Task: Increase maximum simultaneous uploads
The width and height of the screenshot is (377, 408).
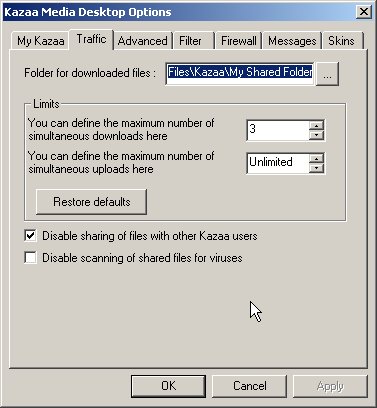Action: (316, 158)
